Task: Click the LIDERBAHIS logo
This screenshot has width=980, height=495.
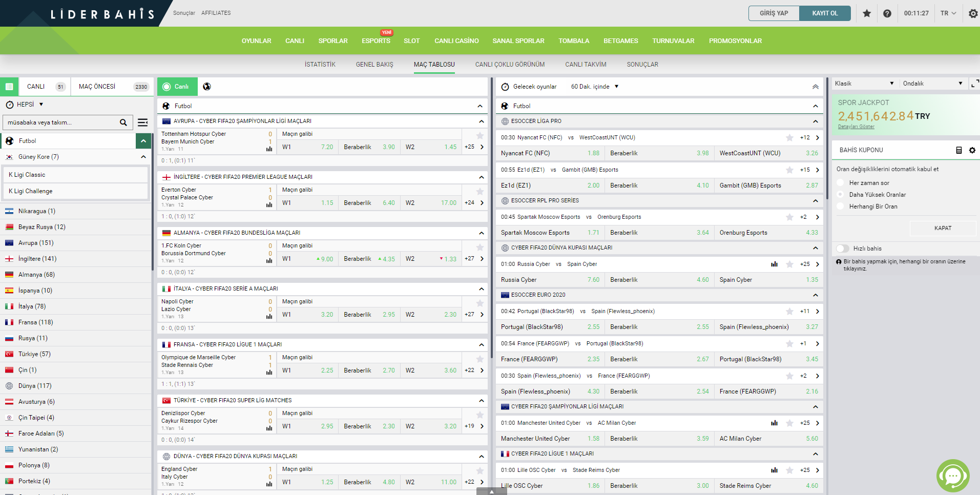Action: (x=102, y=14)
